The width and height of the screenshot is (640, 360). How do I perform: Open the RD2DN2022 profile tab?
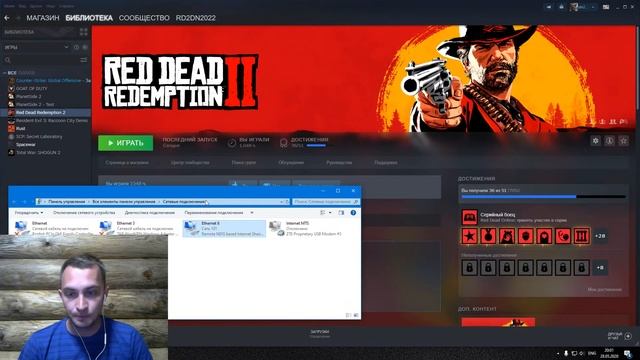click(x=196, y=18)
